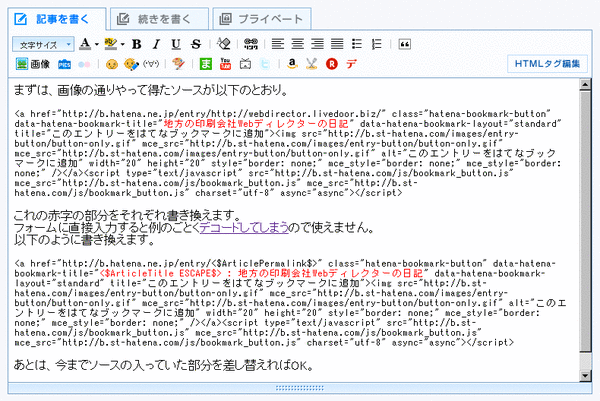Apply the highlight background color
The height and width of the screenshot is (401, 600).
[x=111, y=44]
